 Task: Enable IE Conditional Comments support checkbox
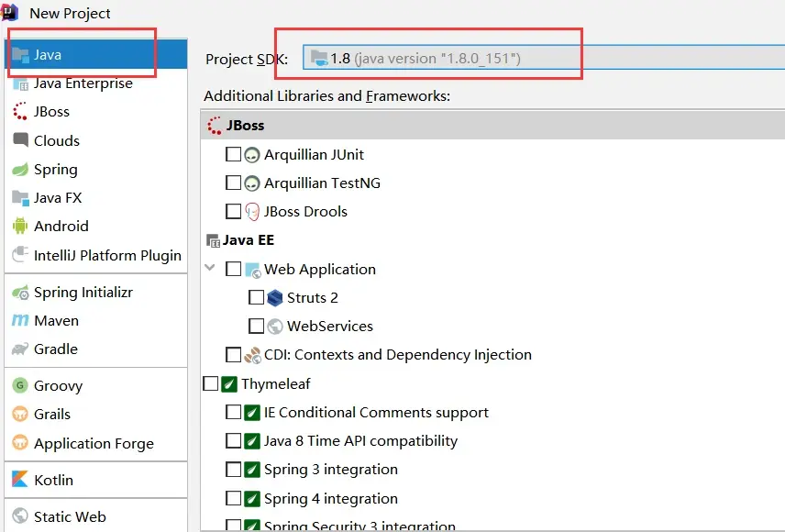coord(233,412)
